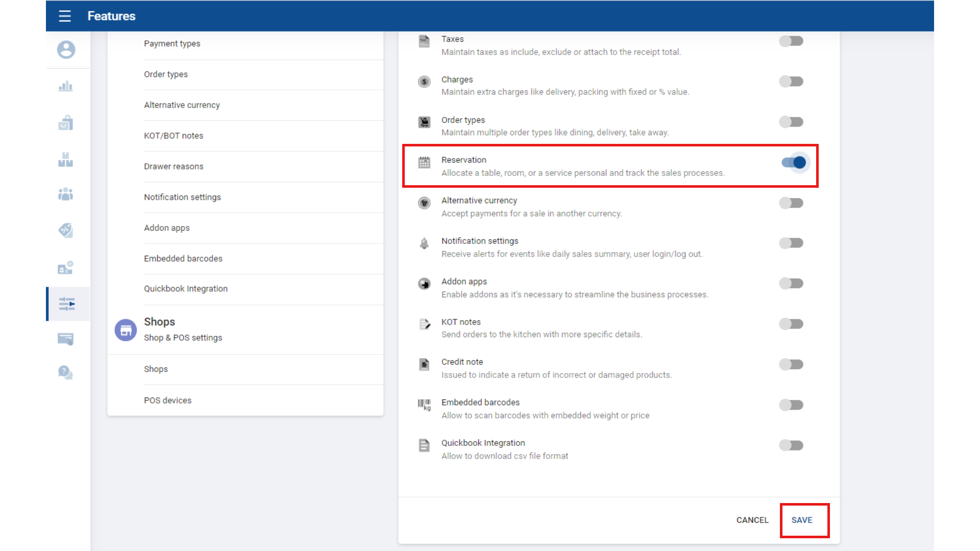980x551 pixels.
Task: Click the user profile avatar icon
Action: [66, 49]
